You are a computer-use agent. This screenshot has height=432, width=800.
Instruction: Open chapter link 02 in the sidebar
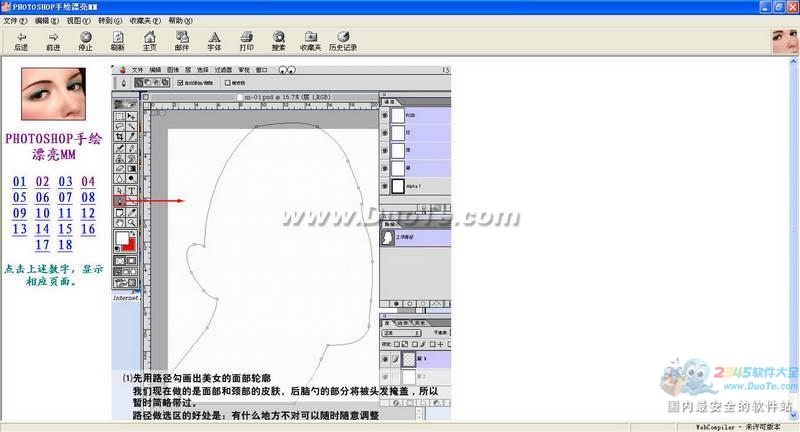(x=42, y=182)
